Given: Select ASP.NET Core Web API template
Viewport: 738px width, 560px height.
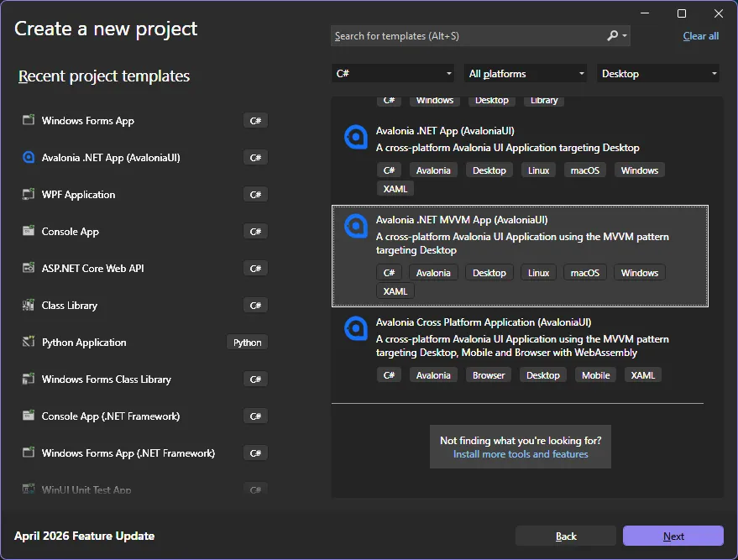Looking at the screenshot, I should (x=145, y=268).
